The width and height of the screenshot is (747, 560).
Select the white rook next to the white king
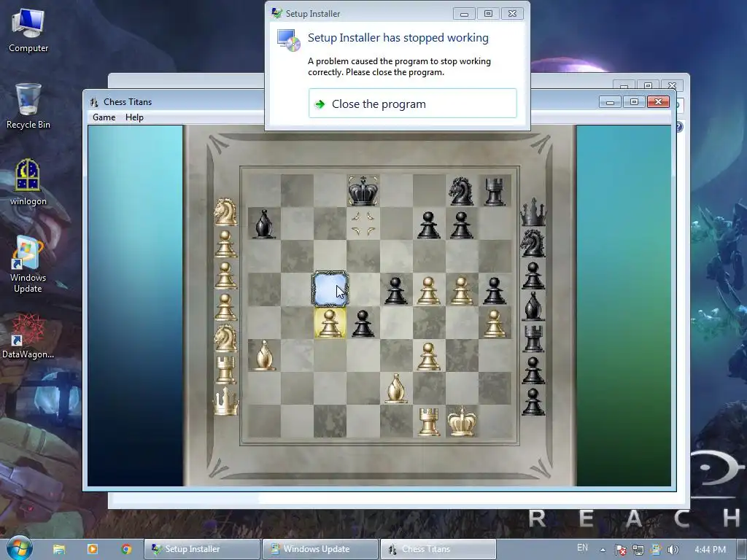(x=429, y=421)
